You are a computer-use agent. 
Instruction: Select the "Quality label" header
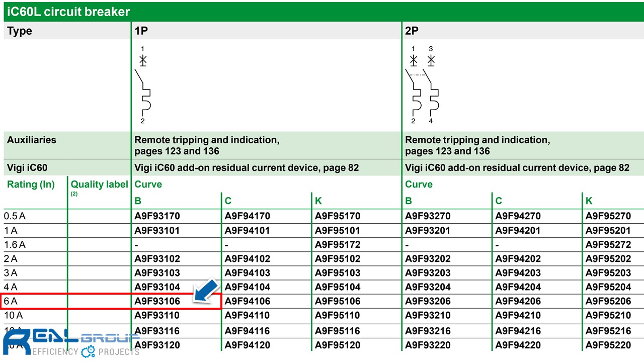100,184
